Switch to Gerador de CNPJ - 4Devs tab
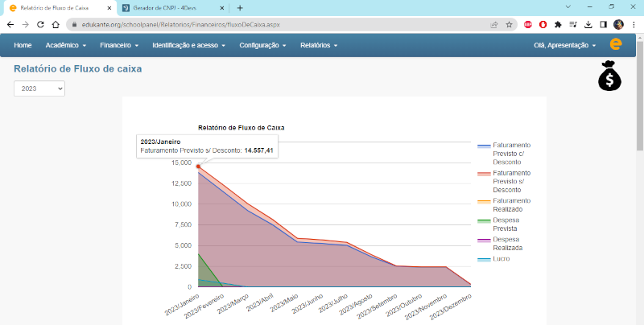The image size is (644, 325). (x=172, y=8)
